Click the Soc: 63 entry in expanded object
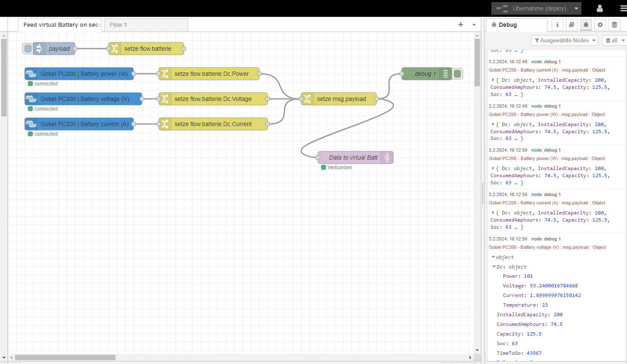 [507, 343]
